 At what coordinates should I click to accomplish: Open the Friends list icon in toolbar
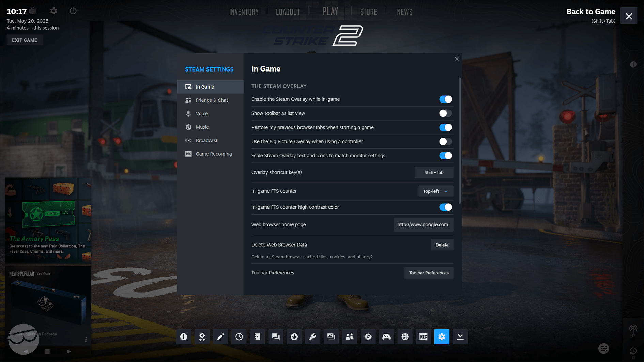[349, 336]
